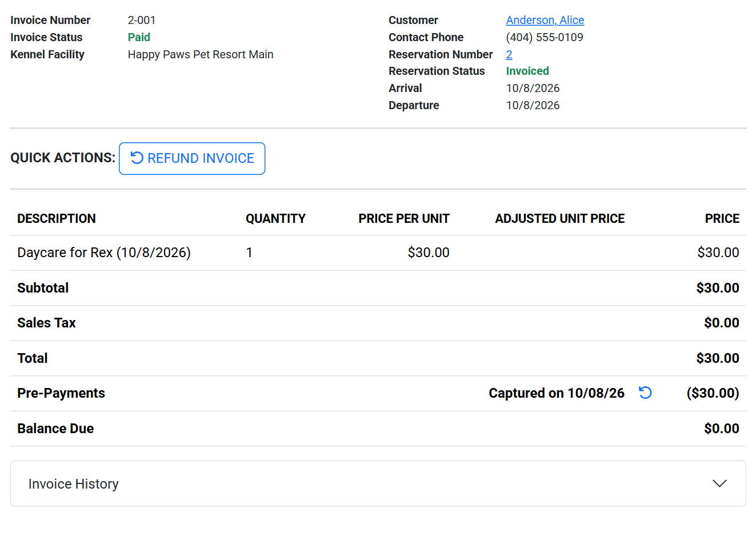Click the Price Per Unit column header
The width and height of the screenshot is (756, 540).
pyautogui.click(x=404, y=218)
